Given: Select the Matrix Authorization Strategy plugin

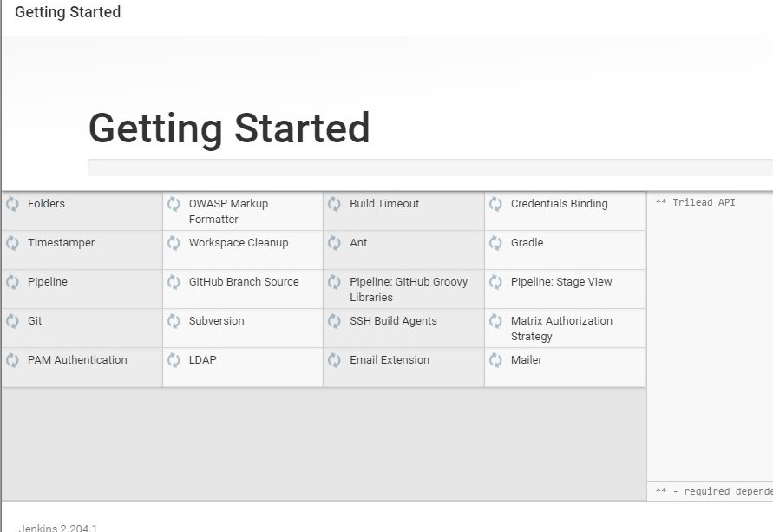Looking at the screenshot, I should 561,328.
